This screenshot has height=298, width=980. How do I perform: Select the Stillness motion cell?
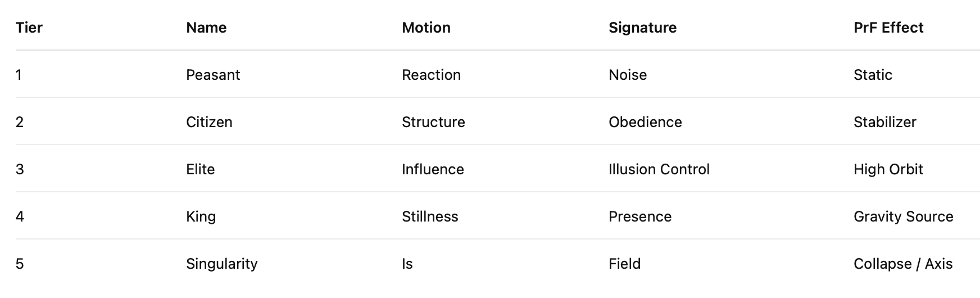tap(430, 216)
